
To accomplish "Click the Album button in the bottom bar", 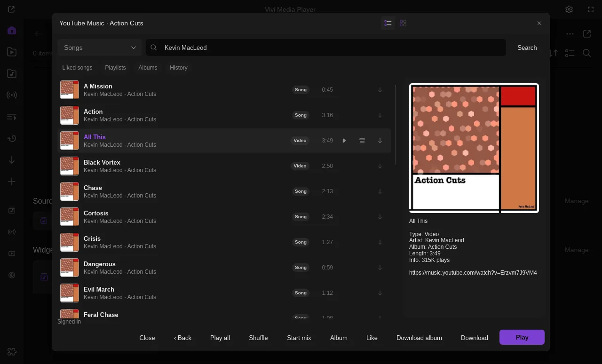I will 339,338.
